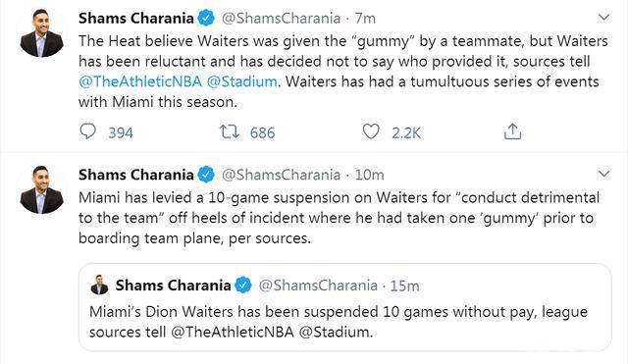Screen dimensions: 628x364
Task: Open the blue @Stadium mention link
Action: coord(242,81)
